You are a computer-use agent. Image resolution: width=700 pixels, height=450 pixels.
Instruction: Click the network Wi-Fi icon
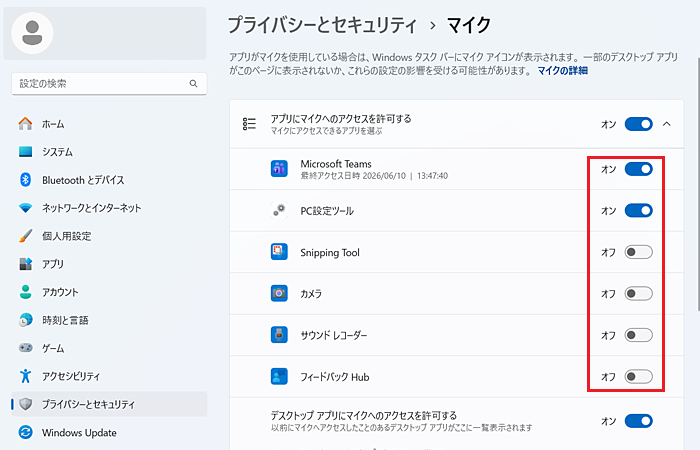point(25,208)
